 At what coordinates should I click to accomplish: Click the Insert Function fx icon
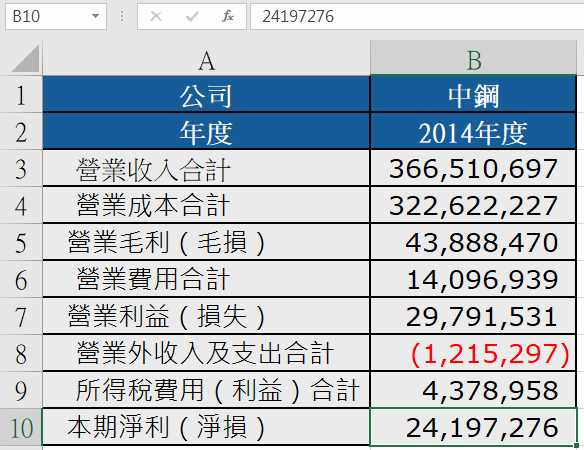tap(228, 16)
